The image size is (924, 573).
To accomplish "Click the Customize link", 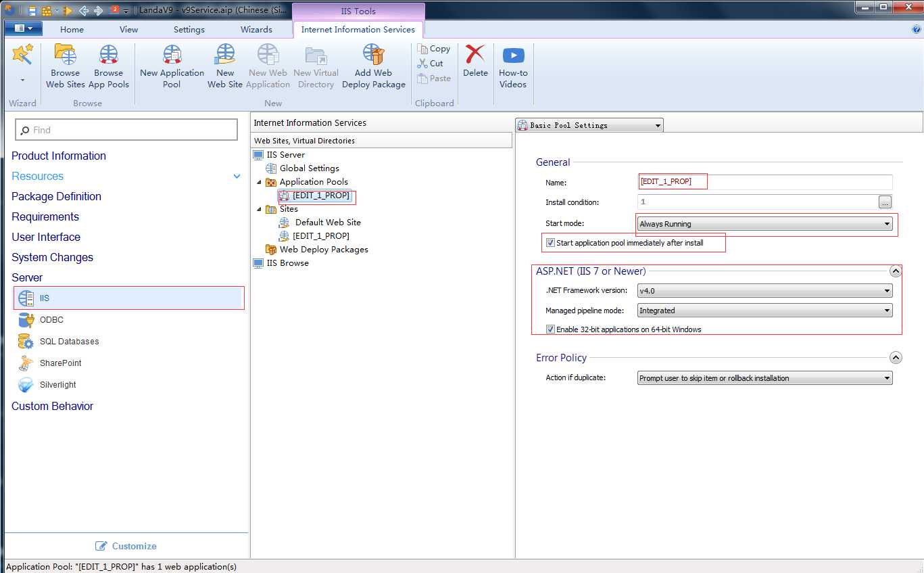I will point(126,546).
